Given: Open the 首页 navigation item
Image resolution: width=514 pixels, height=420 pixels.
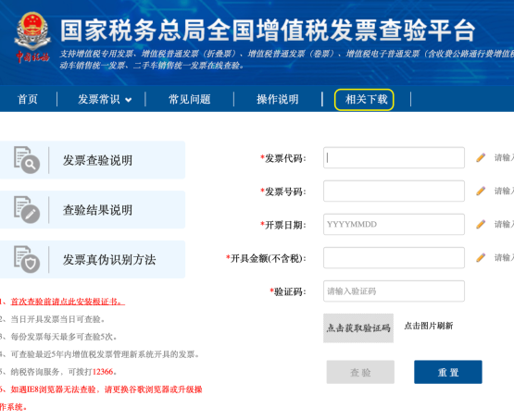Looking at the screenshot, I should click(28, 99).
